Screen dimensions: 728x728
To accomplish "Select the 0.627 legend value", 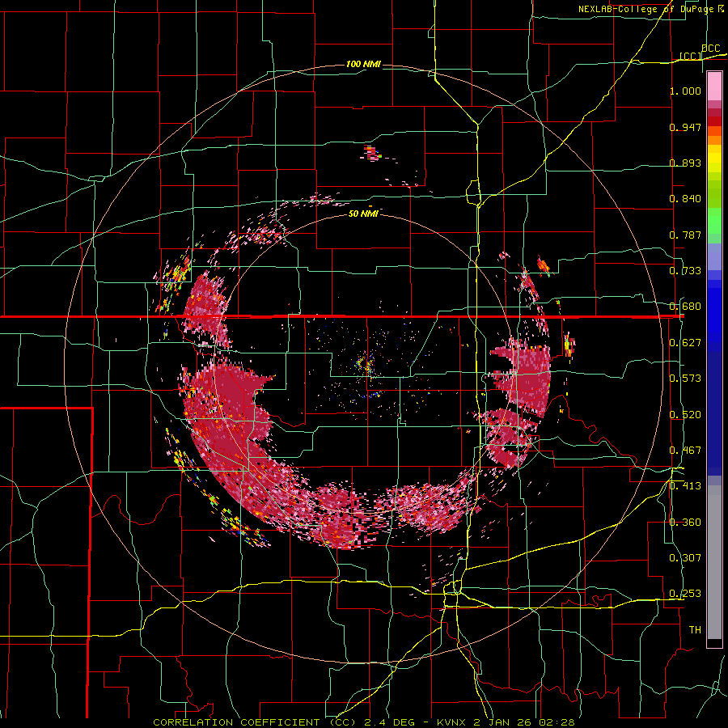I will click(x=685, y=343).
